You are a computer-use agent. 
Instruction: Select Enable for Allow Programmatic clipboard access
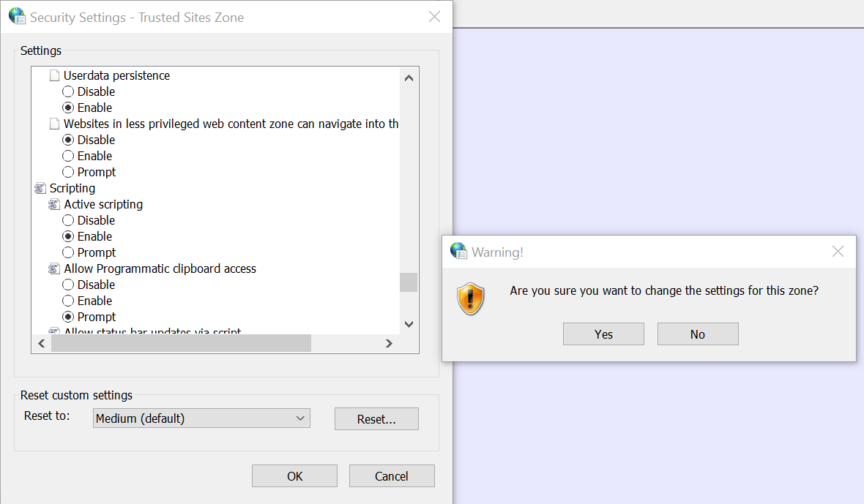coord(68,301)
